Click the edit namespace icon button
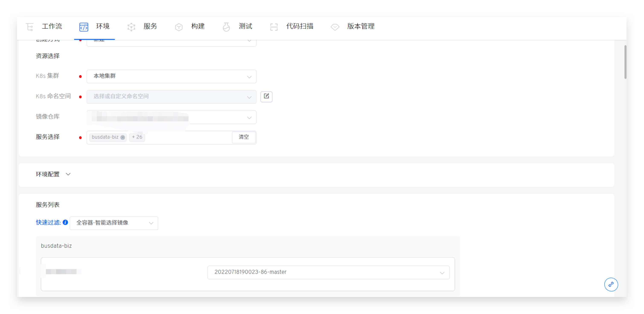This screenshot has width=644, height=314. [266, 96]
